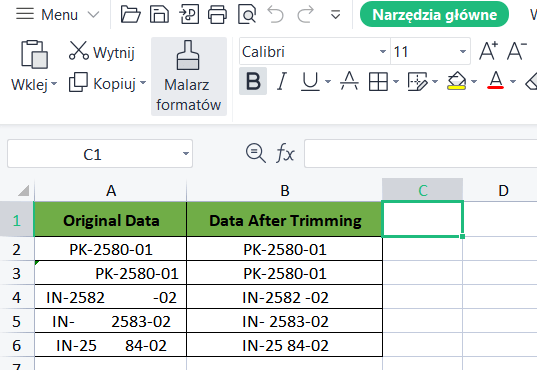Select column D header
Image resolution: width=537 pixels, height=370 pixels.
click(503, 190)
